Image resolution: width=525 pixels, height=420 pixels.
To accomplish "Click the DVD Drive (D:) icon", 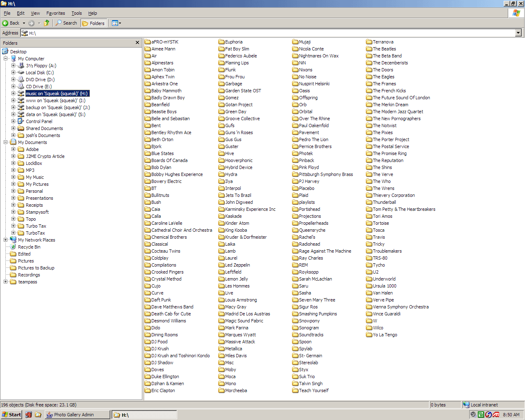I will [21, 80].
